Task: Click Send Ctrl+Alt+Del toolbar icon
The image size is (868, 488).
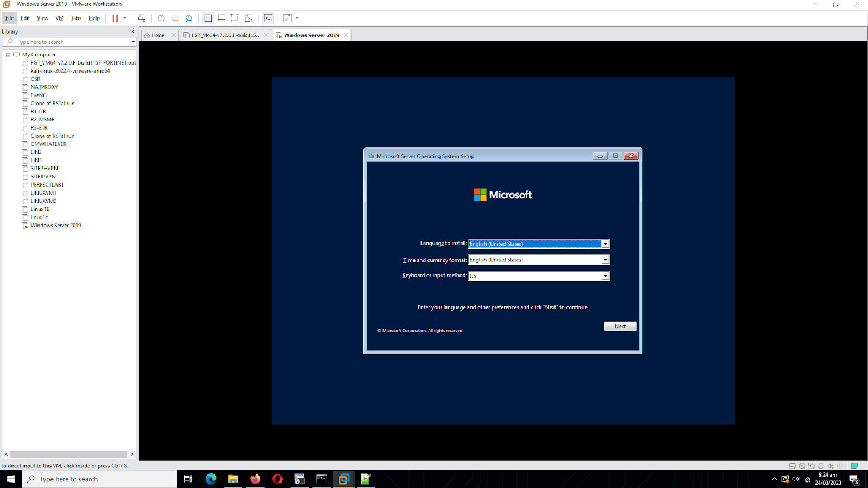Action: pos(142,18)
